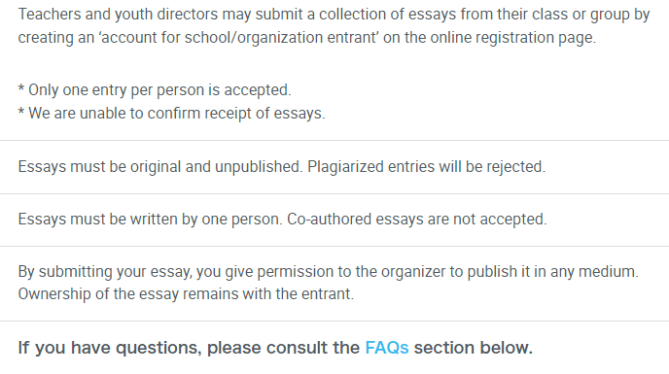Click the 'Essays must be written by one person' sentence

tap(150, 219)
